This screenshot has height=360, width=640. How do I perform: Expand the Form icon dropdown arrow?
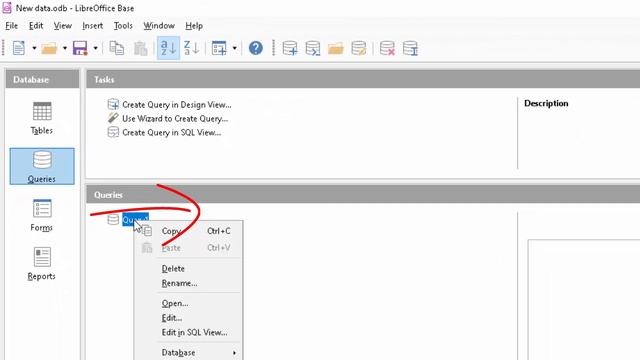tap(235, 48)
